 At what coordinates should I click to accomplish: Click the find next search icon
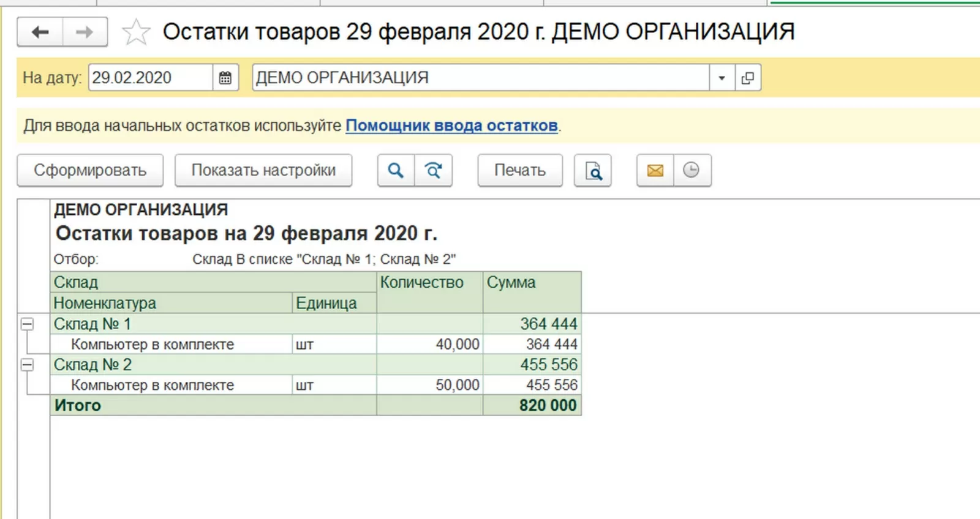click(x=434, y=170)
